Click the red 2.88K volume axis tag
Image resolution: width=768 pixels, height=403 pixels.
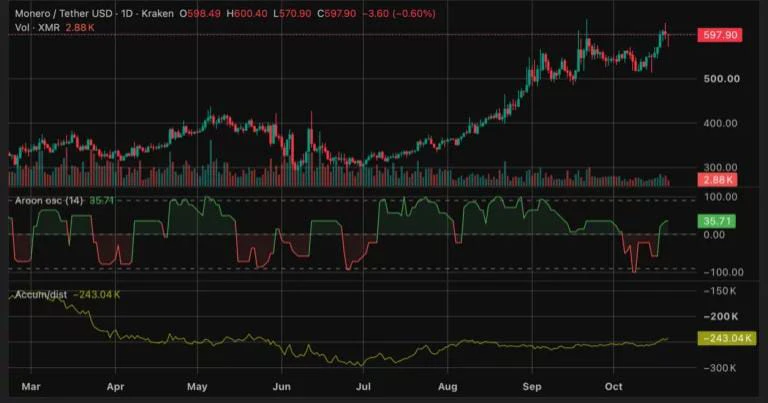tap(718, 180)
